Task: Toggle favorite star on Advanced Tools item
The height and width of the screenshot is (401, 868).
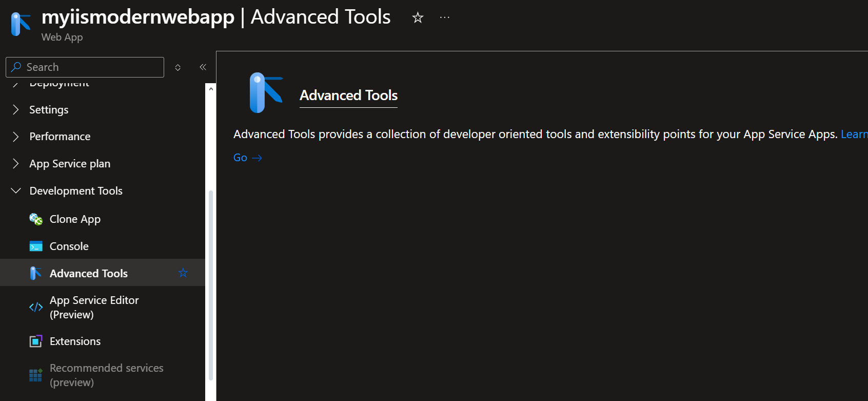Action: point(183,273)
